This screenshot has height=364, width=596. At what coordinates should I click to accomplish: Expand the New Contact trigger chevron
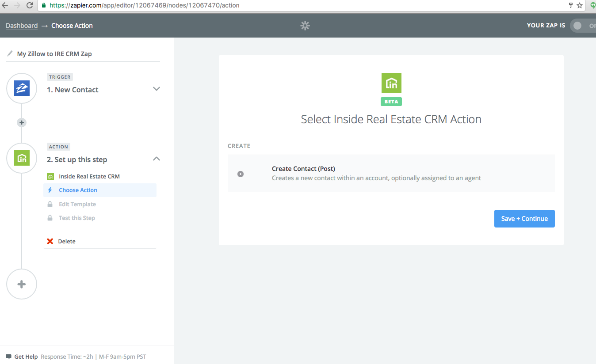(156, 89)
